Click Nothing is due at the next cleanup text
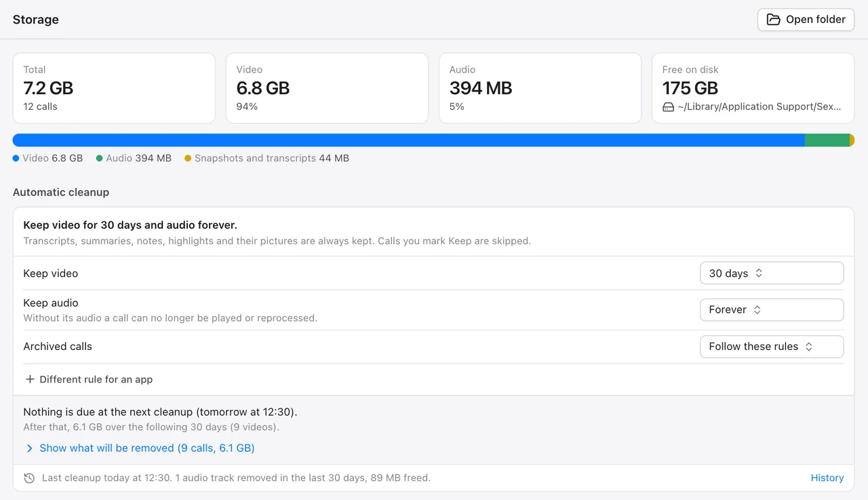 (160, 412)
